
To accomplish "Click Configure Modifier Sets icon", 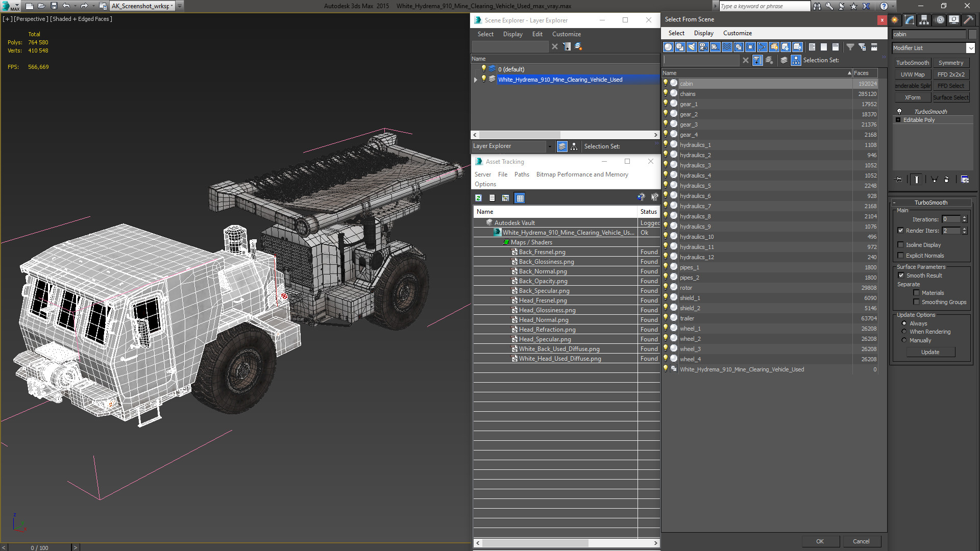I will (x=965, y=180).
